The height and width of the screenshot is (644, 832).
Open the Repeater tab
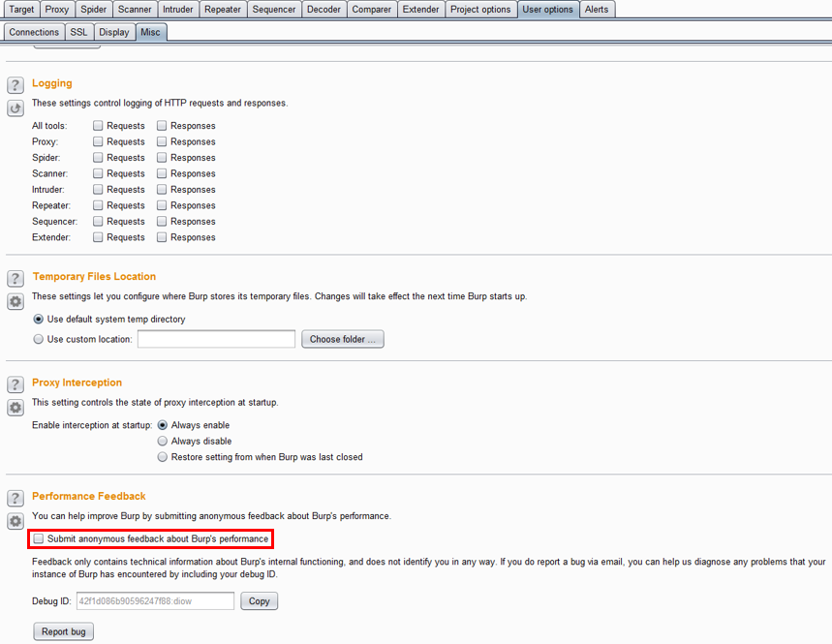[x=223, y=10]
